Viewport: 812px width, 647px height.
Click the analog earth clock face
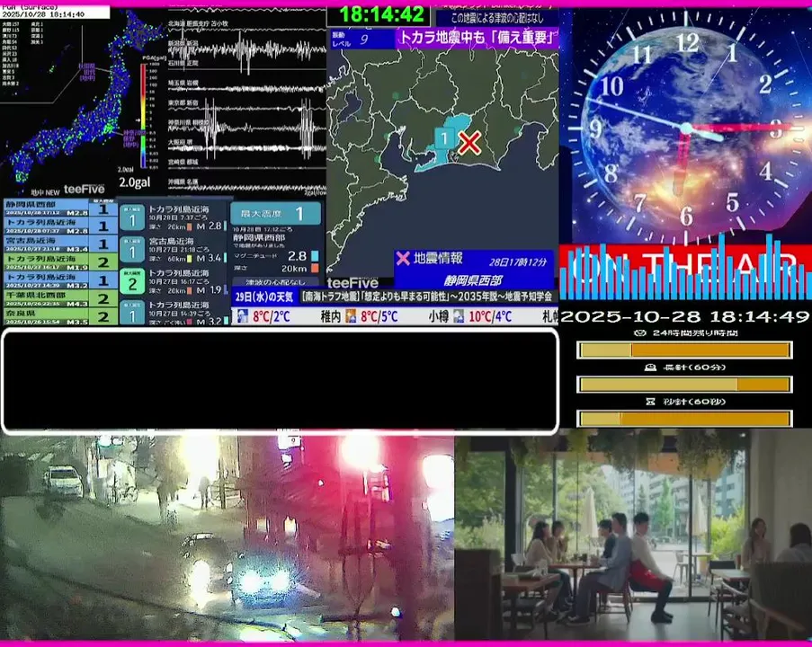(685, 126)
